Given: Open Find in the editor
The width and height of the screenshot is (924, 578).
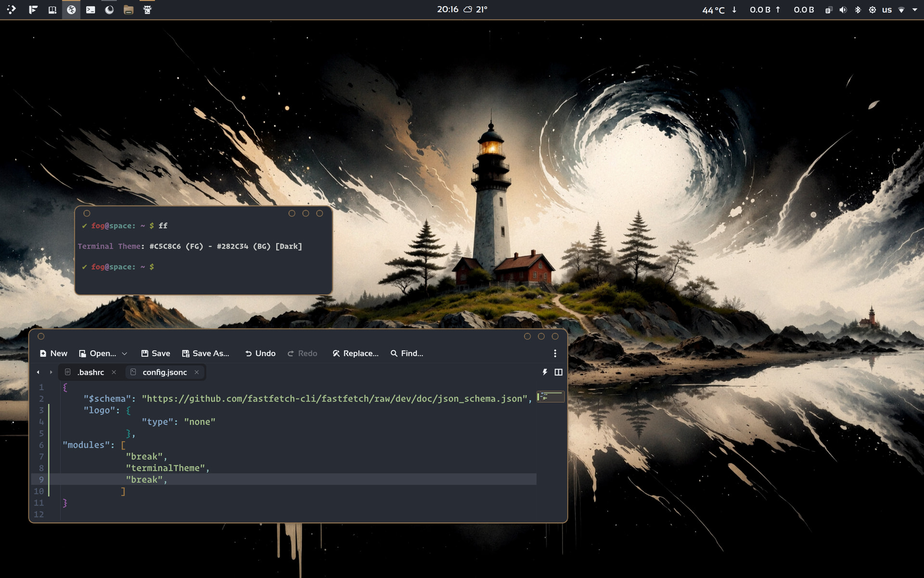Looking at the screenshot, I should pos(407,354).
